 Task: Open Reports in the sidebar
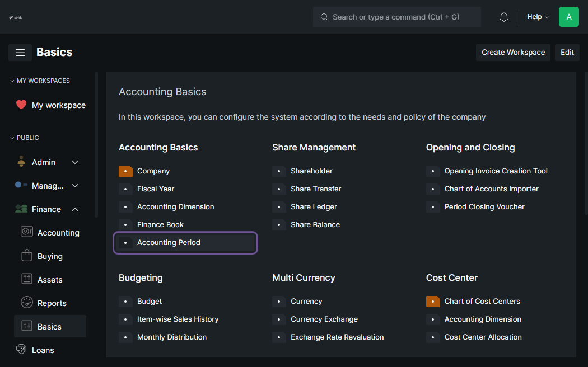click(52, 303)
